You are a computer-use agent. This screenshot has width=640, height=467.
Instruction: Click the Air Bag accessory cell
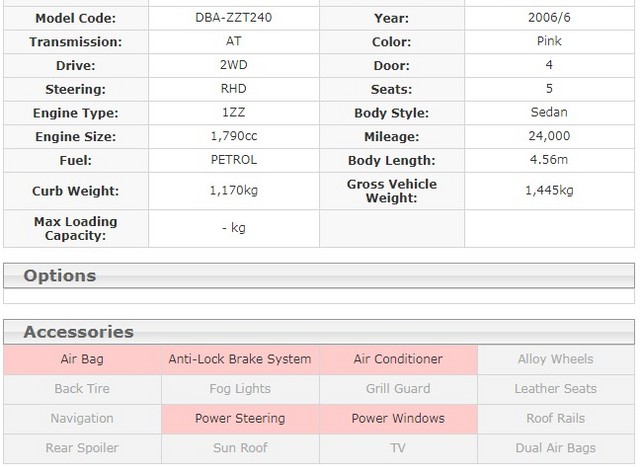click(x=82, y=359)
